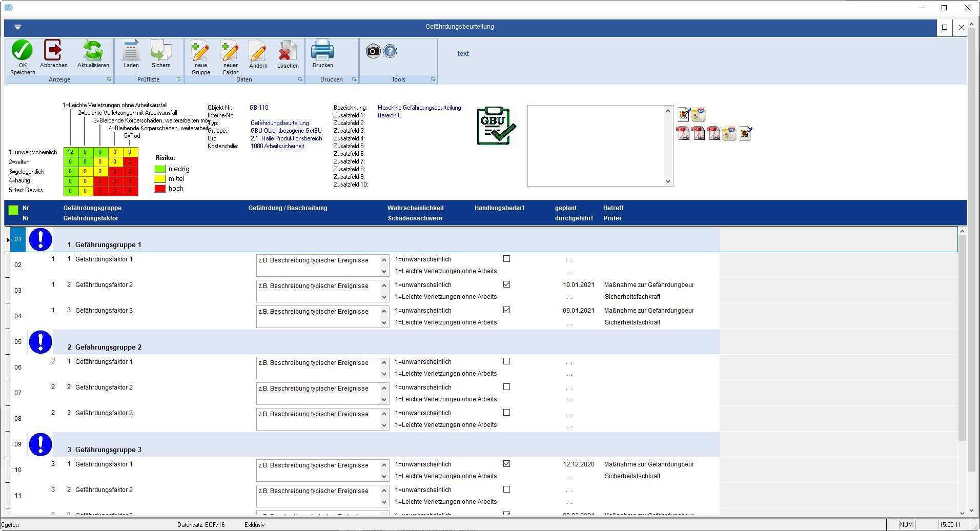
Task: Delete entry with the Löschen icon
Action: pos(288,51)
